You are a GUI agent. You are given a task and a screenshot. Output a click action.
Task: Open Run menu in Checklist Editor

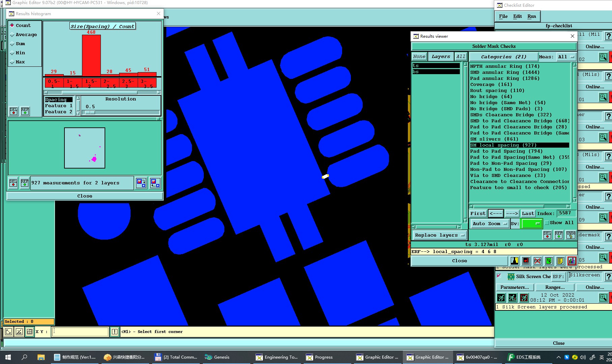coord(532,16)
